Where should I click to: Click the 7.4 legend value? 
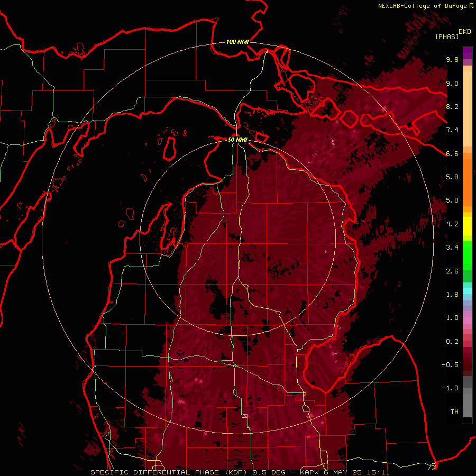(x=452, y=130)
